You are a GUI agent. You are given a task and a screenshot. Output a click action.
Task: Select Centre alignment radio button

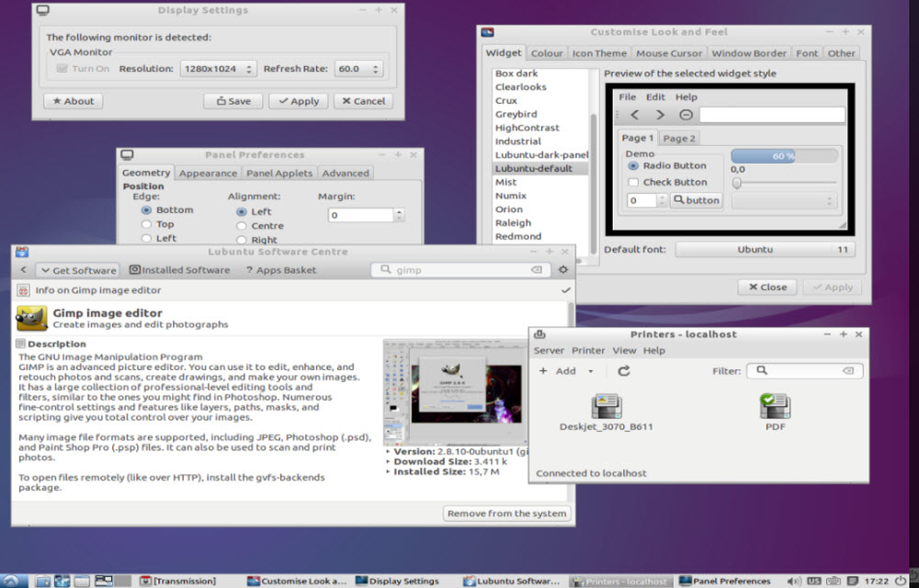click(241, 225)
